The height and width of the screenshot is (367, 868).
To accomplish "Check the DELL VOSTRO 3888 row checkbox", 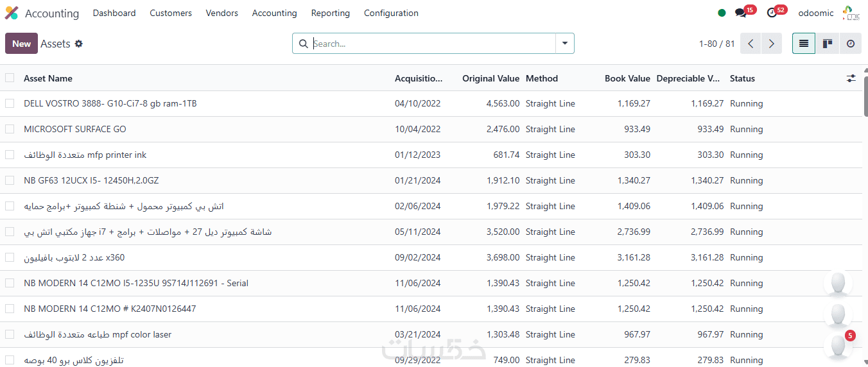I will point(10,103).
